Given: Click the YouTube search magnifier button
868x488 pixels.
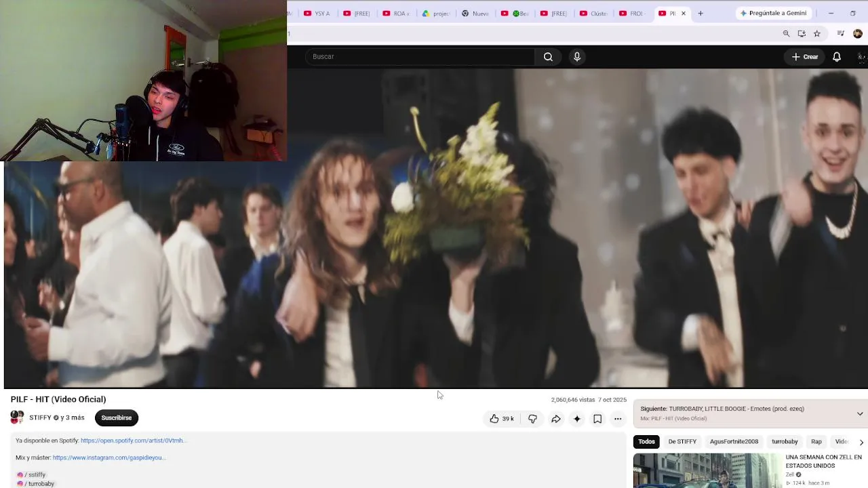Looking at the screenshot, I should [548, 57].
